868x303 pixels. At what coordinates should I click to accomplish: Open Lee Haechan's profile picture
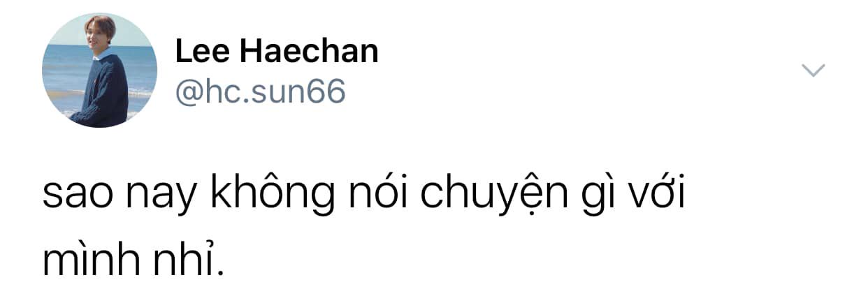pyautogui.click(x=99, y=70)
